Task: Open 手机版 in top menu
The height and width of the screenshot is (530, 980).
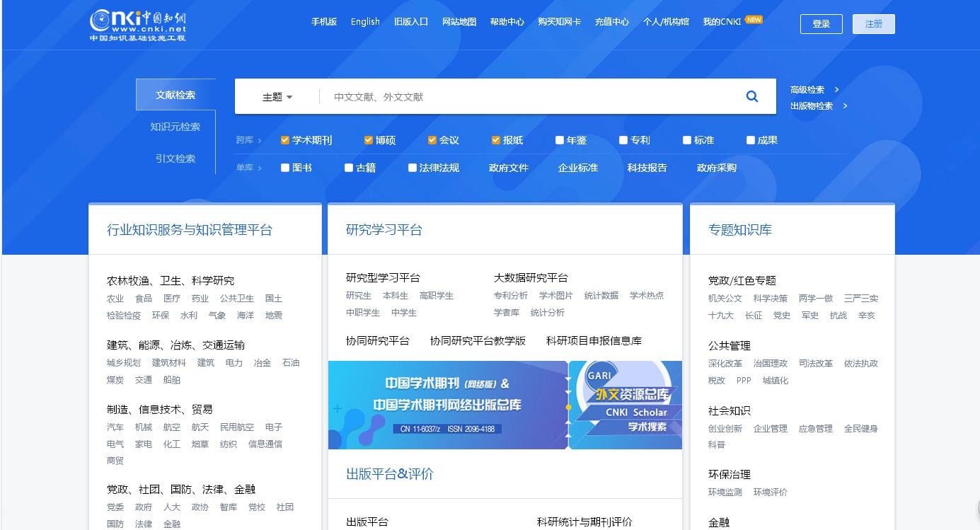Action: [x=324, y=22]
